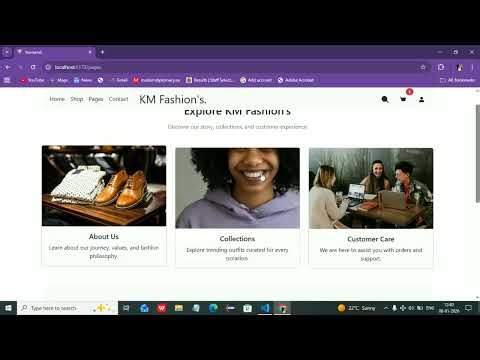Show hidden system tray icons

tap(386, 308)
